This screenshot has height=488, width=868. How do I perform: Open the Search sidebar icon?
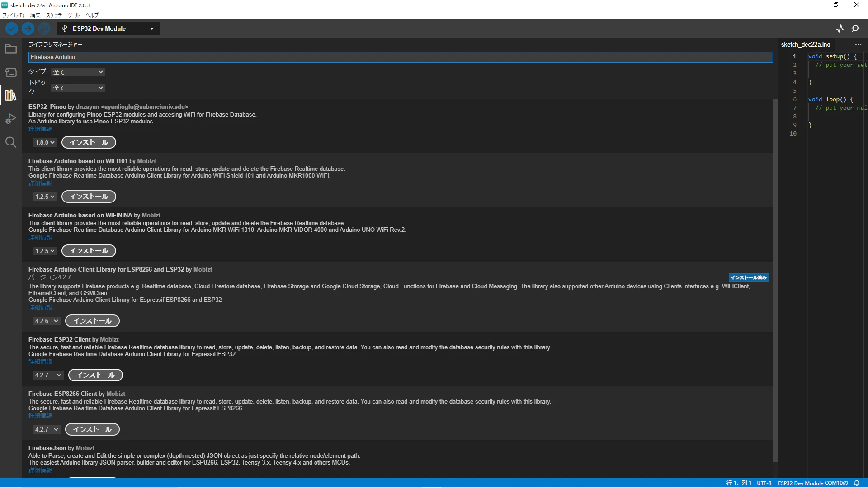tap(11, 142)
